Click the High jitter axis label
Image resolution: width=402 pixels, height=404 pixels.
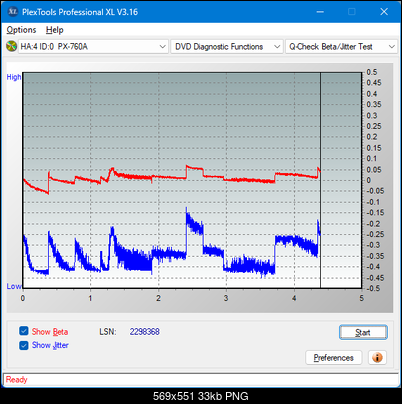[14, 77]
